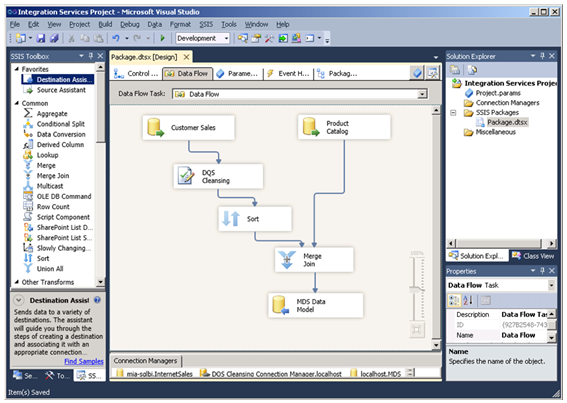Click the Save All toolbar icon
This screenshot has height=403, width=567.
tap(54, 38)
